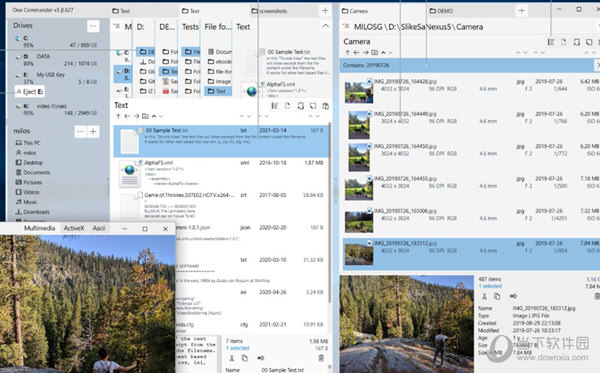Click the Eject E: button
The width and height of the screenshot is (600, 373).
click(30, 92)
